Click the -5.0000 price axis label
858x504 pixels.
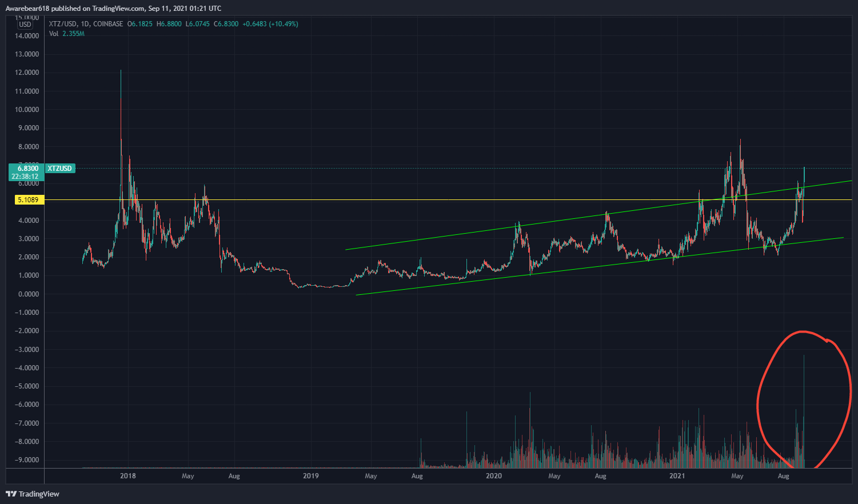coord(27,386)
